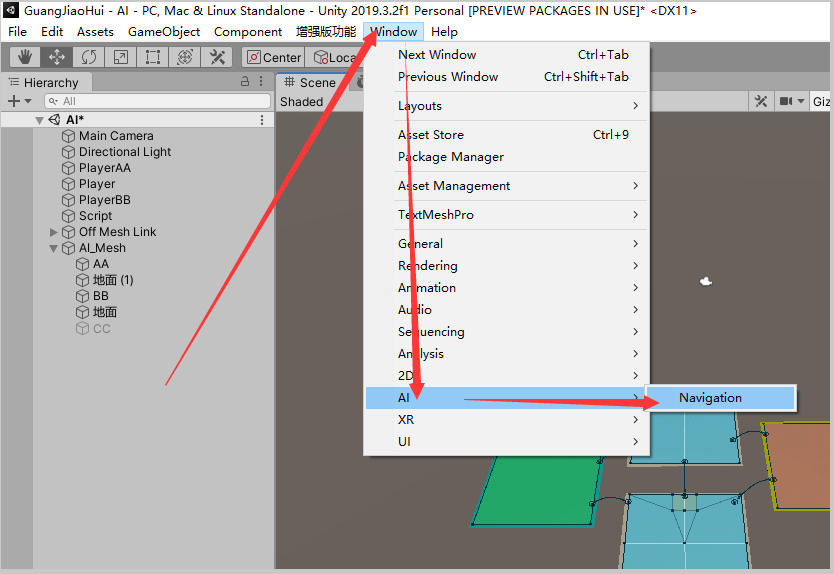Expand the XR submenu
The image size is (834, 574).
pos(506,420)
